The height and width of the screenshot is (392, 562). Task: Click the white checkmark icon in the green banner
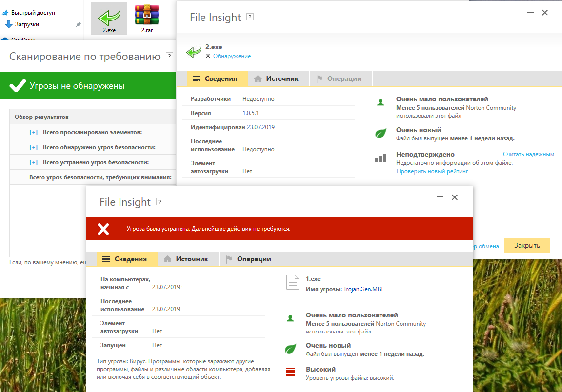point(17,85)
